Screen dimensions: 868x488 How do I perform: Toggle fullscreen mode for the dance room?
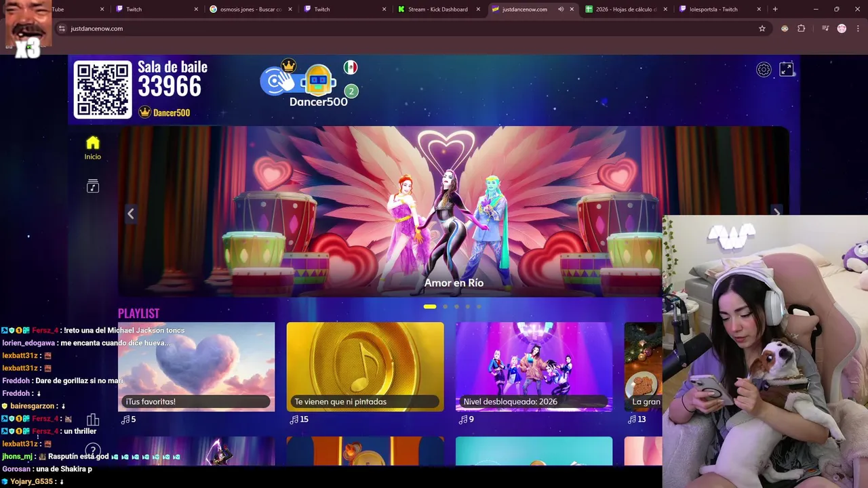(787, 69)
